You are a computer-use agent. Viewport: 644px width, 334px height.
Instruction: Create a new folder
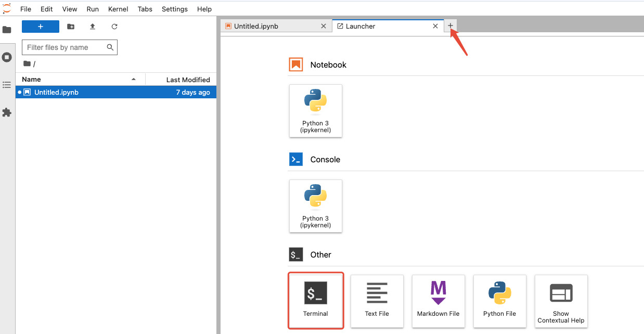click(x=71, y=27)
